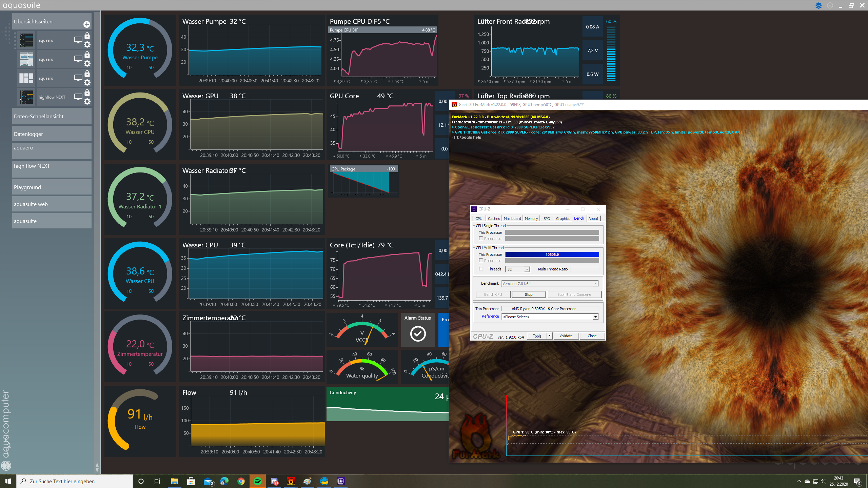This screenshot has width=868, height=488.
Task: Open the Datenlogger sidebar section
Action: (x=52, y=134)
